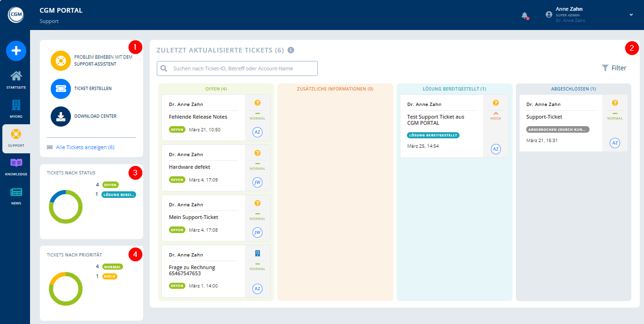
Task: Click Abgeschlossen (1) column header
Action: point(574,89)
